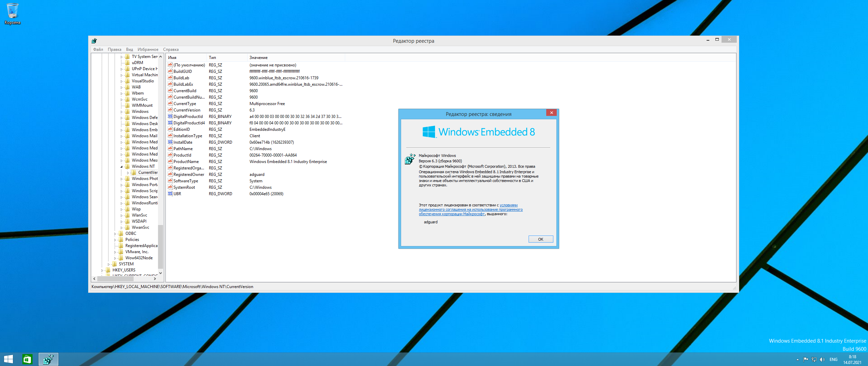Viewport: 868px width, 366px height.
Task: Open the Файл menu
Action: pyautogui.click(x=98, y=49)
